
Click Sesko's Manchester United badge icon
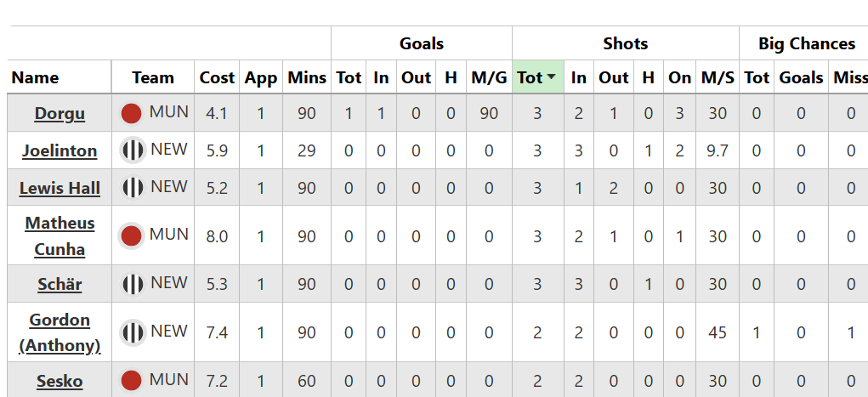click(131, 380)
